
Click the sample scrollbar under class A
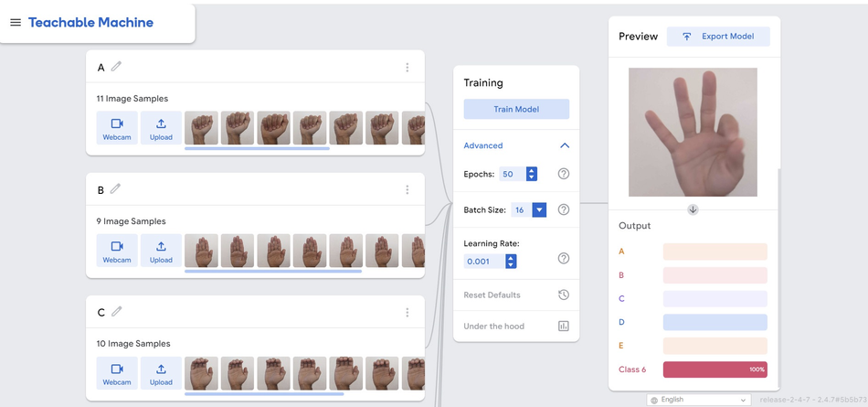[257, 148]
